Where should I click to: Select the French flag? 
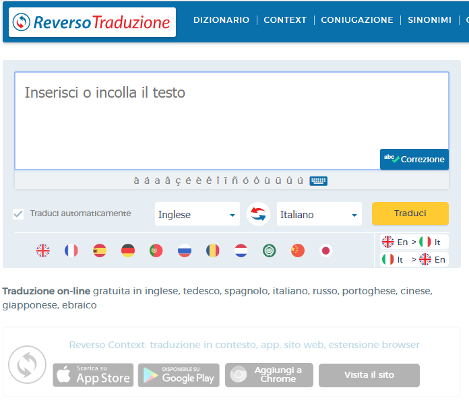(71, 250)
